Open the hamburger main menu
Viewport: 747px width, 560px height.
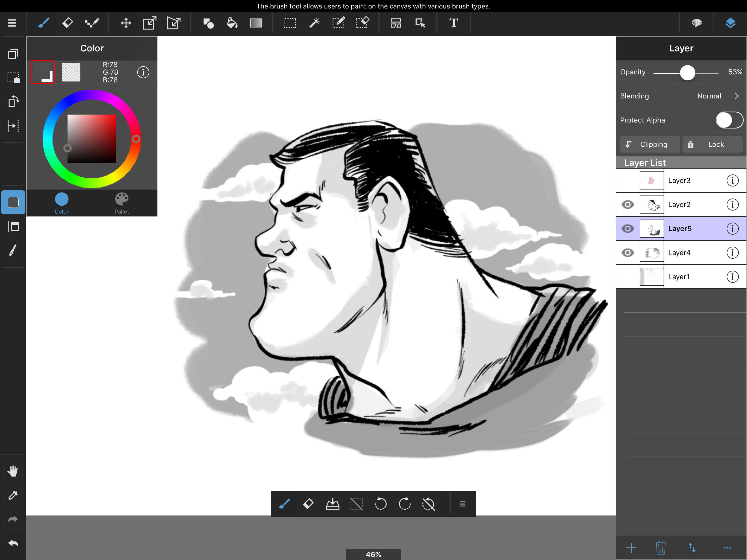point(12,23)
